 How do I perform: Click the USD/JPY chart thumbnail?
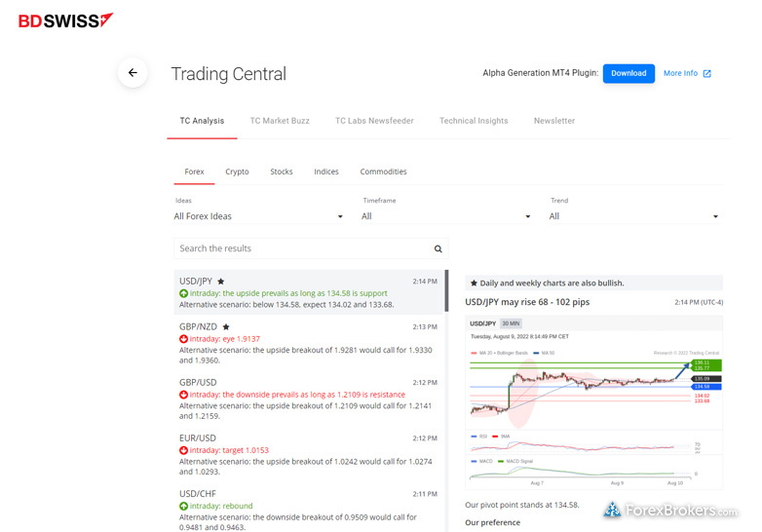pos(593,402)
